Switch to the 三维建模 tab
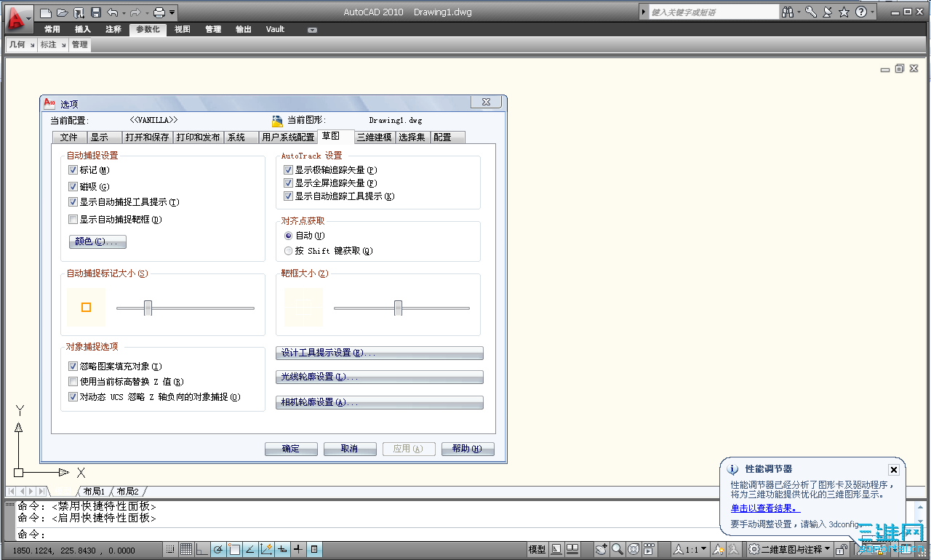The height and width of the screenshot is (560, 931). [x=375, y=137]
